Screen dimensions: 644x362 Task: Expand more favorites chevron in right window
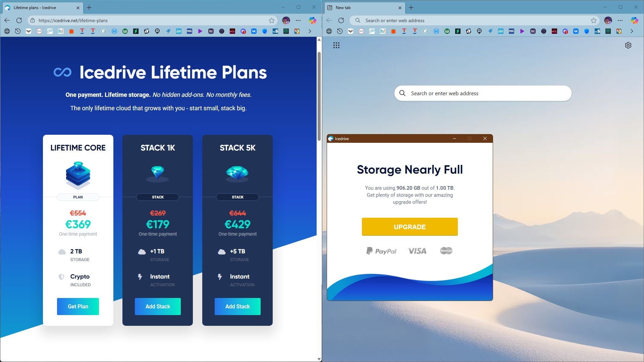(632, 31)
